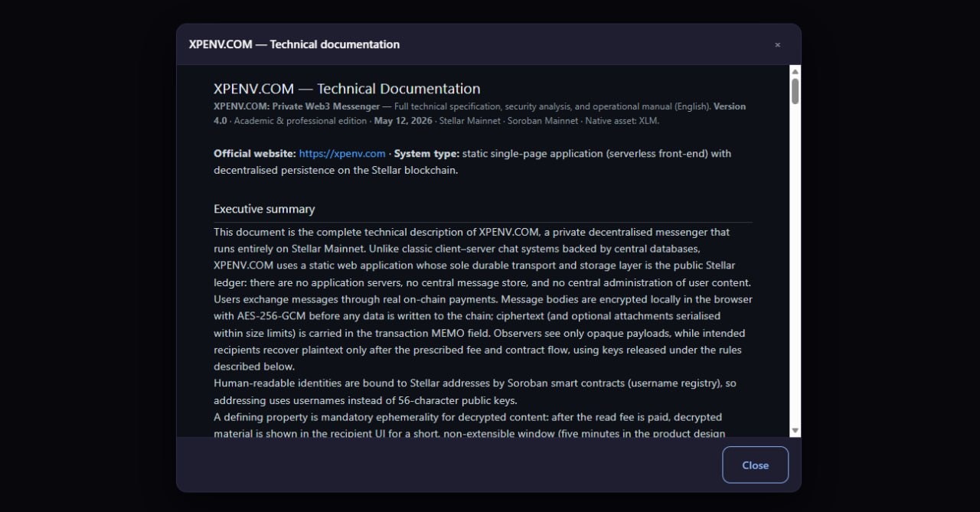Click the line ending '56-character public keys.'

(x=366, y=400)
